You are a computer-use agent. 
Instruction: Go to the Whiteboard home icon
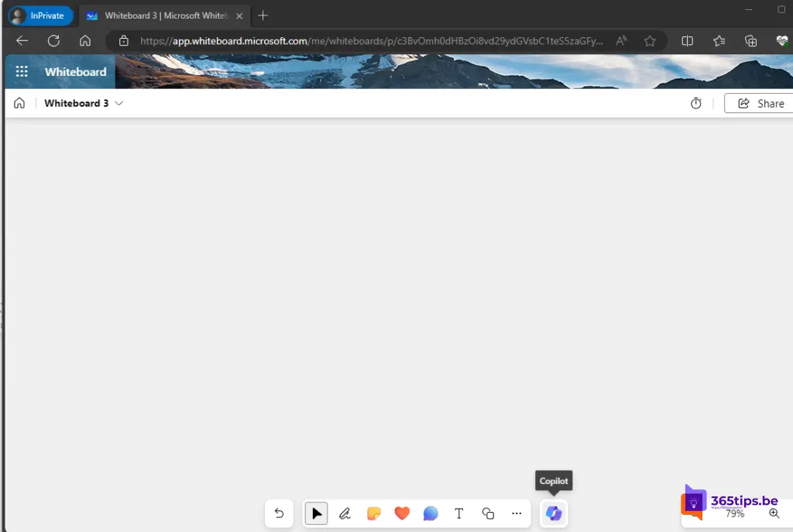[x=19, y=103]
